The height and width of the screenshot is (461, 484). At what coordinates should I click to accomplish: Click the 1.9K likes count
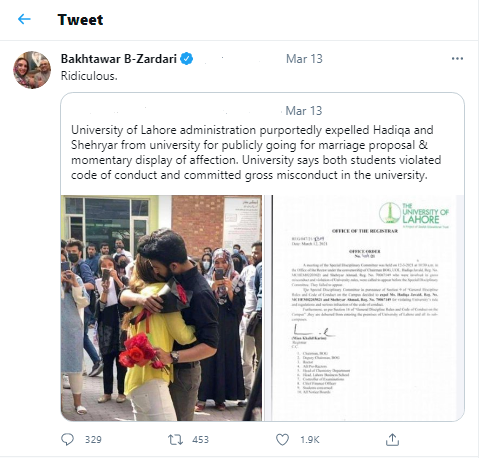310,440
